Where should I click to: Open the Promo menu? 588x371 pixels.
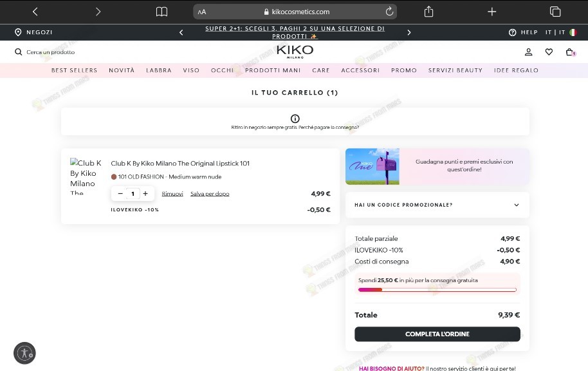pyautogui.click(x=404, y=70)
